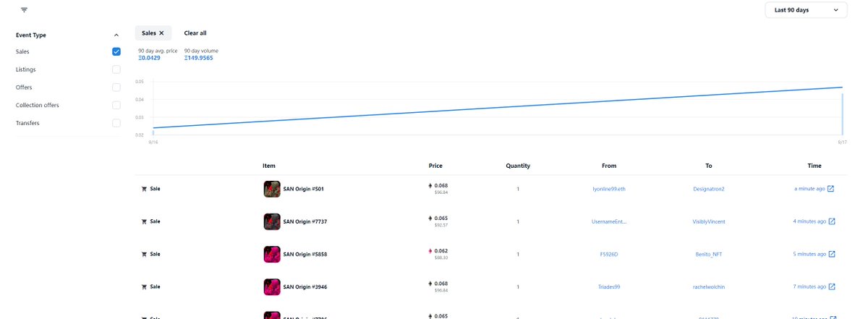Open seller lyonline99.eth profile
The height and width of the screenshot is (319, 868).
608,189
